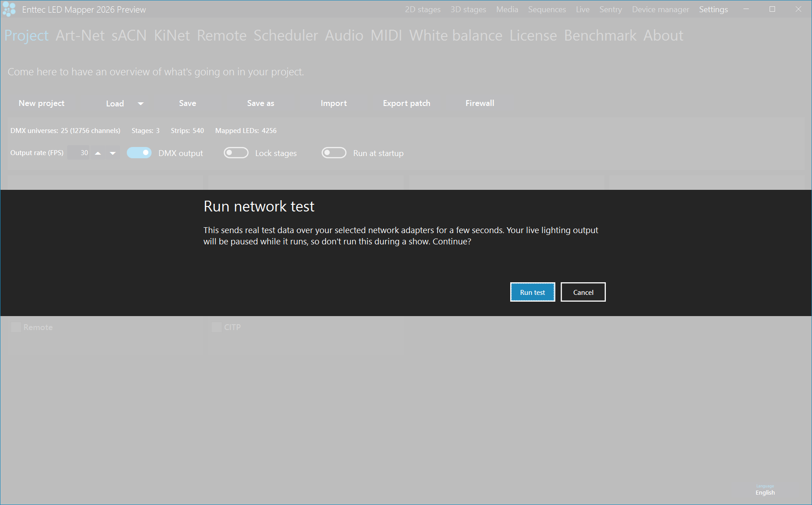Image resolution: width=812 pixels, height=505 pixels.
Task: Go to the Scheduler tab
Action: pyautogui.click(x=286, y=36)
